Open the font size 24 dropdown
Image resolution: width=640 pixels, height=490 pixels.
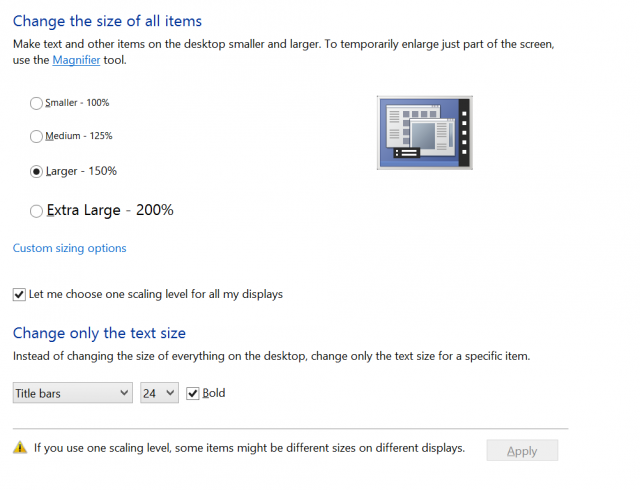point(159,393)
